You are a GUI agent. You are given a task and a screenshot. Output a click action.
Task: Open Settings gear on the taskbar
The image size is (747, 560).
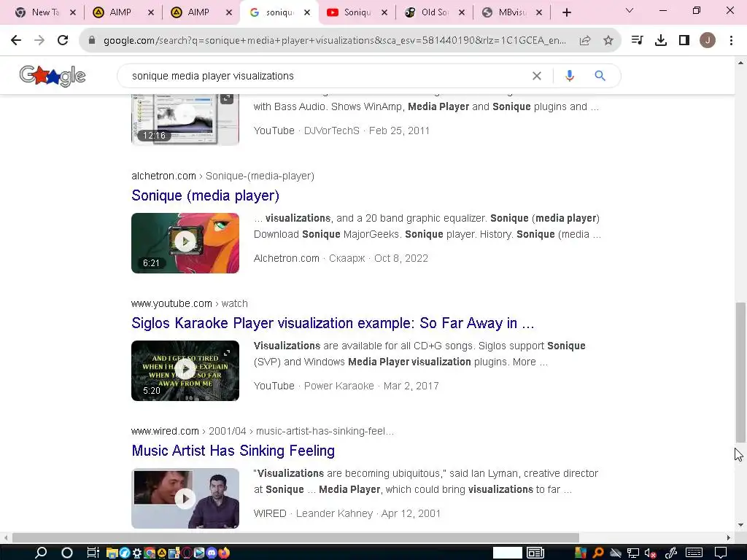click(x=136, y=553)
